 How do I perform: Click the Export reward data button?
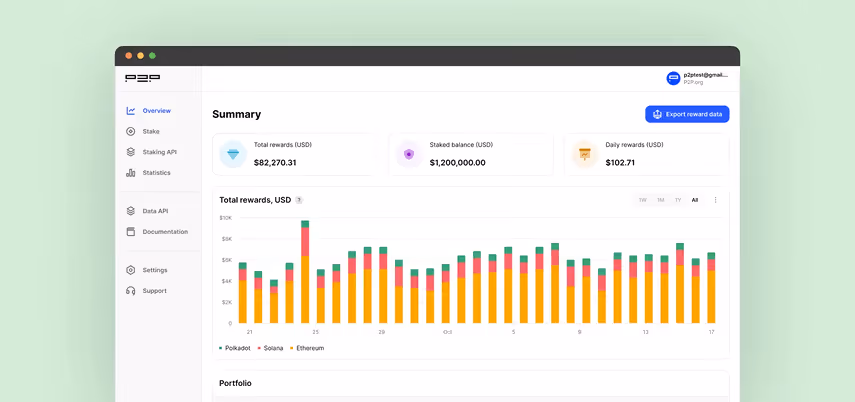687,114
